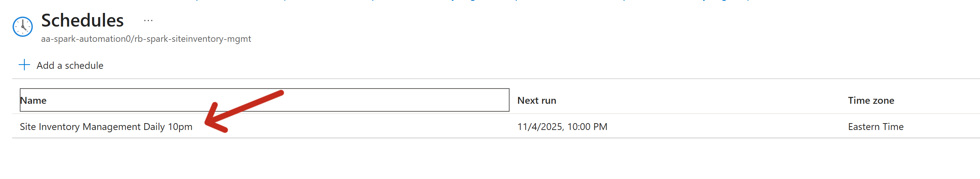Click 10pm at the end of schedule name
The width and height of the screenshot is (980, 179).
180,127
